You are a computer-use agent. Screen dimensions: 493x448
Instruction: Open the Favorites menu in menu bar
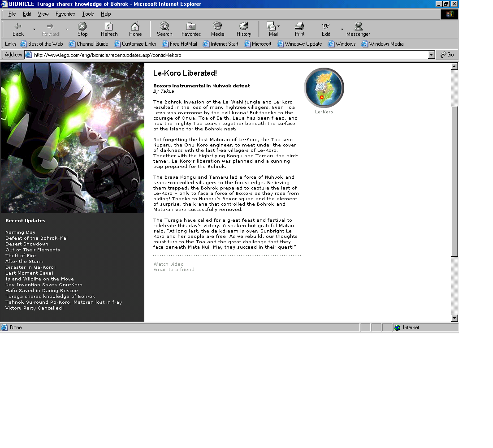click(65, 14)
